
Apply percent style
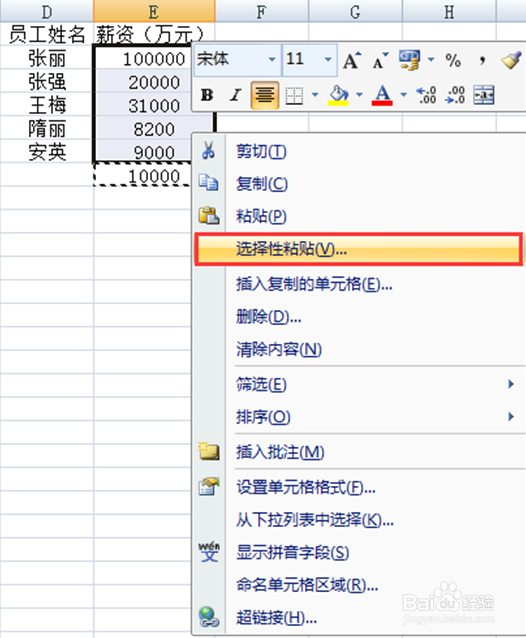(453, 61)
